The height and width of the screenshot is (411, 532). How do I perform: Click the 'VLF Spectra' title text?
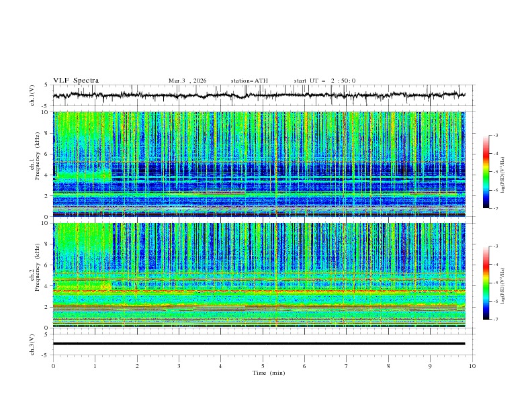point(76,81)
